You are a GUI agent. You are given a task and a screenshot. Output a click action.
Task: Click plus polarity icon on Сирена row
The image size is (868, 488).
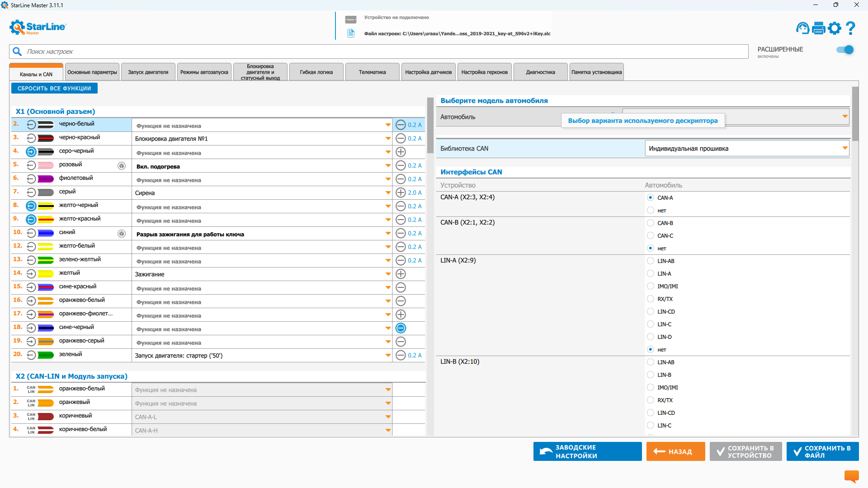click(401, 192)
